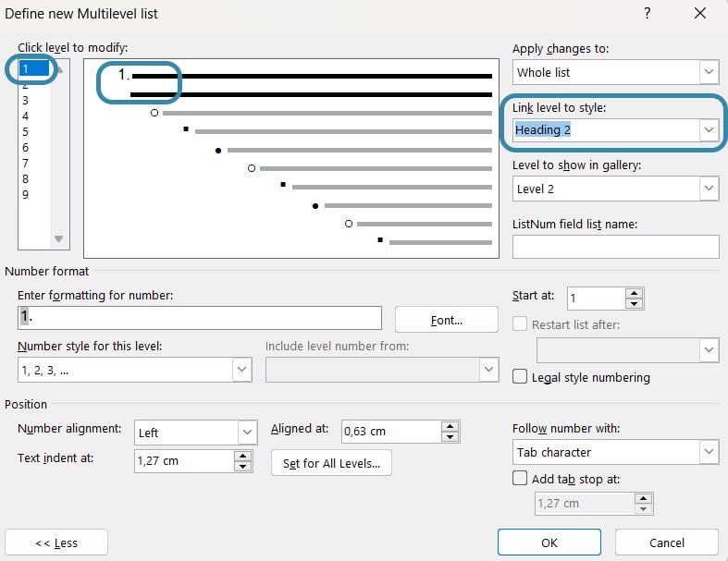Click Set for All Levels button

[331, 463]
